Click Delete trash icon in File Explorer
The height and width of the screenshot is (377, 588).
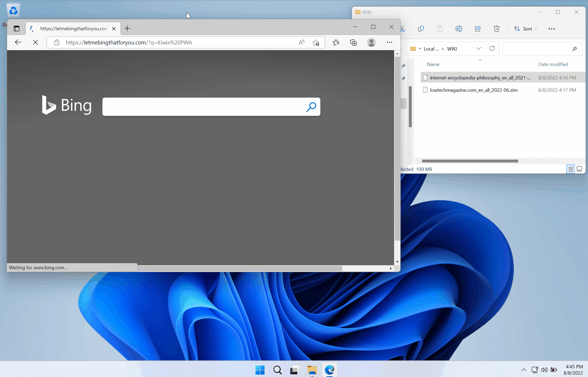click(x=497, y=29)
